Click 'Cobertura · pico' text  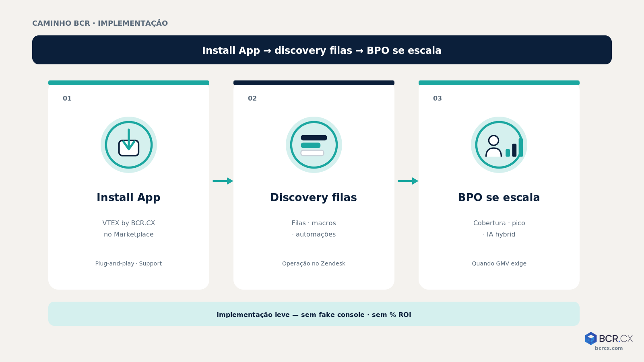click(x=499, y=223)
